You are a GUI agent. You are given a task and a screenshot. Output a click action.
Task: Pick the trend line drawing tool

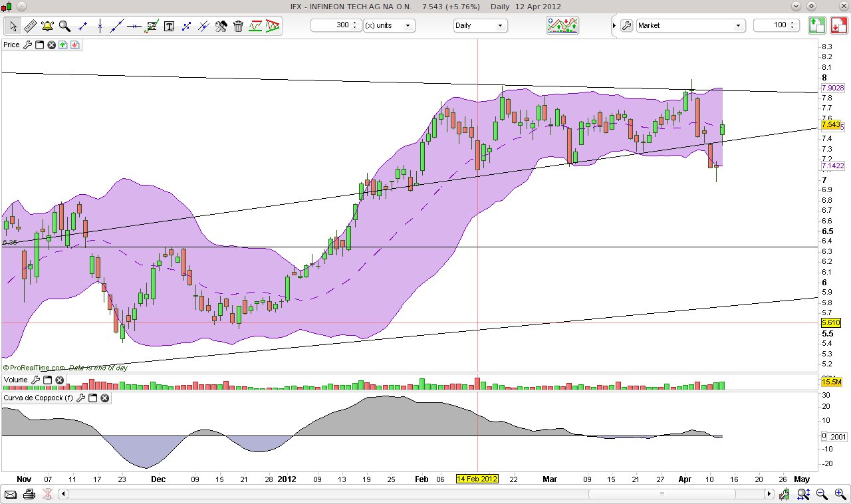pyautogui.click(x=115, y=25)
